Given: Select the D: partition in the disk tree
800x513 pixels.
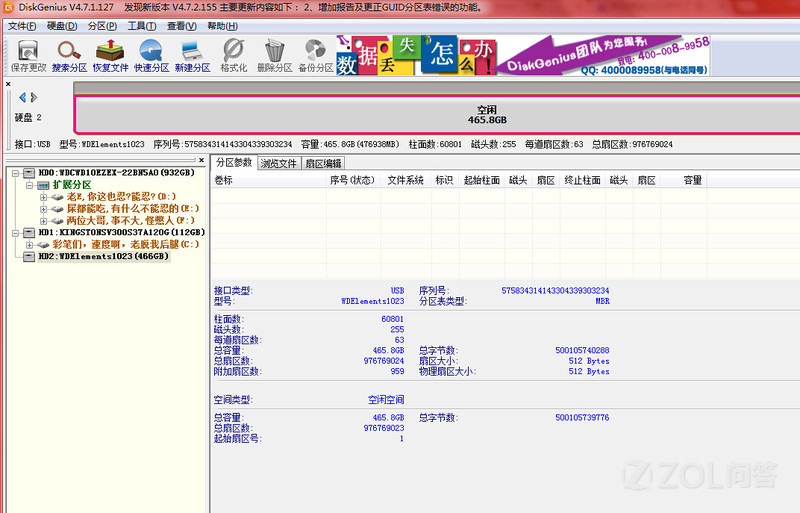Looking at the screenshot, I should click(x=121, y=197).
